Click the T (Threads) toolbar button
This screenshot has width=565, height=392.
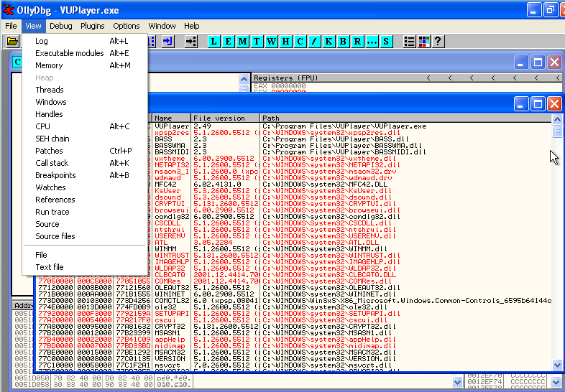pyautogui.click(x=257, y=42)
